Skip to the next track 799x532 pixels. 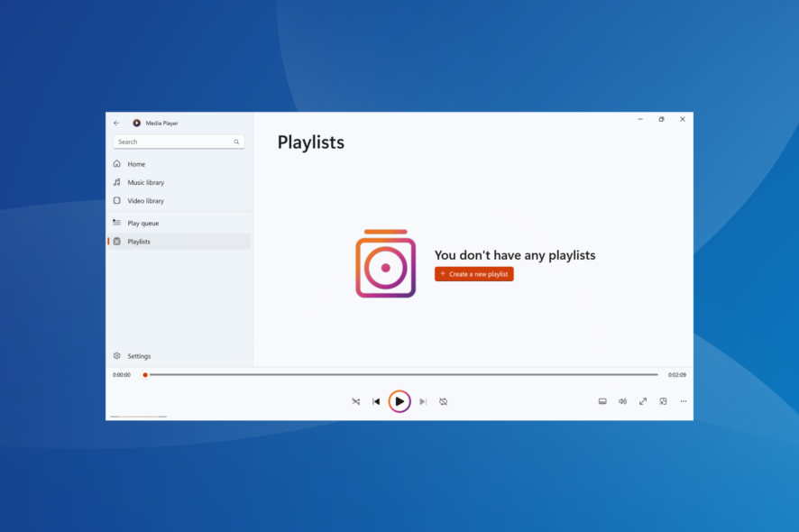click(423, 401)
